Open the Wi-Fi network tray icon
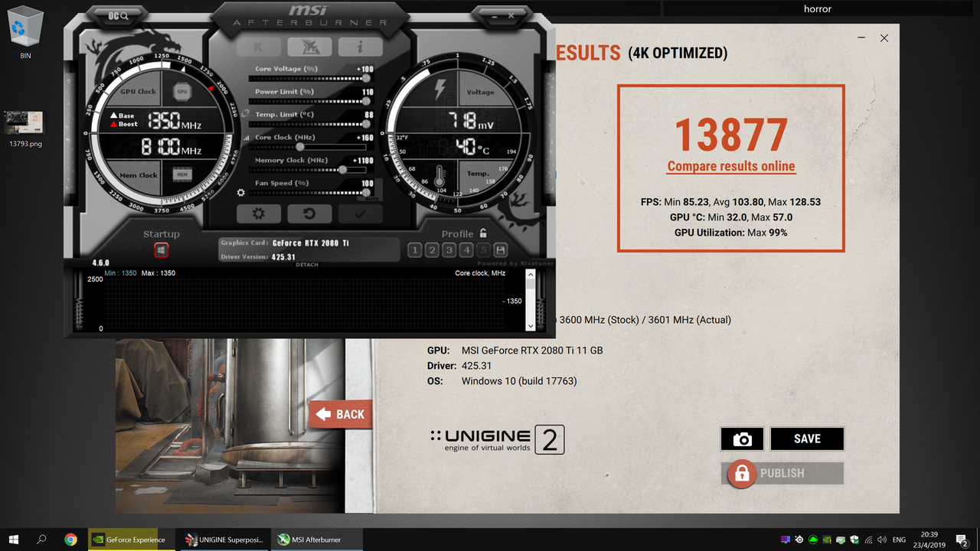980x551 pixels. 868,540
